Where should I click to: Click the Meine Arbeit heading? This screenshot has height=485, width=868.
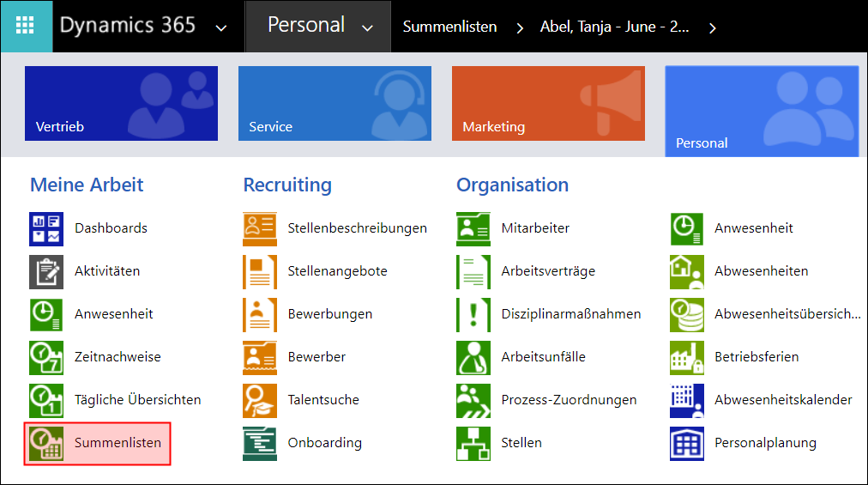coord(87,185)
